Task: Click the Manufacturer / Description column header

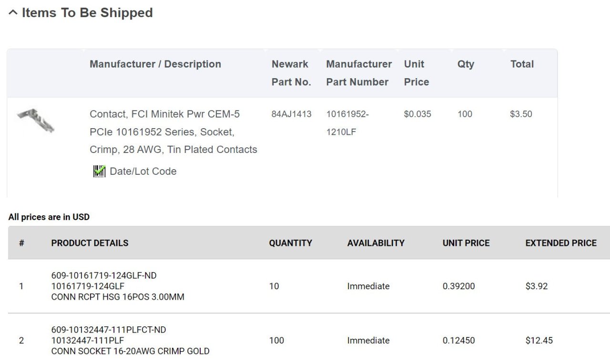Action: coord(155,64)
